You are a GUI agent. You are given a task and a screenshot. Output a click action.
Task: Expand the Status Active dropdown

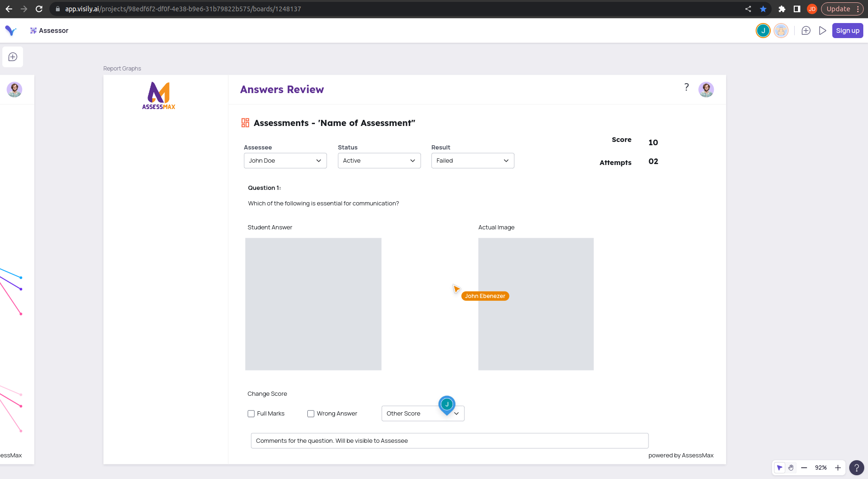point(379,161)
